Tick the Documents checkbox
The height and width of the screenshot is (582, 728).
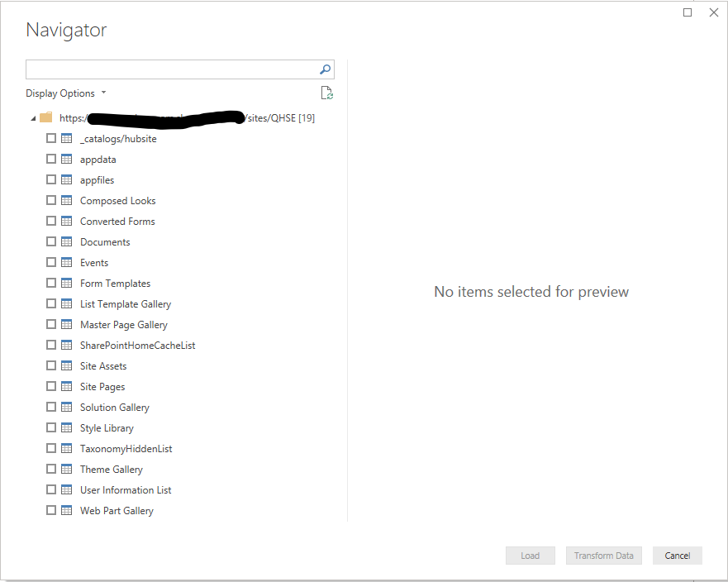[x=51, y=241]
